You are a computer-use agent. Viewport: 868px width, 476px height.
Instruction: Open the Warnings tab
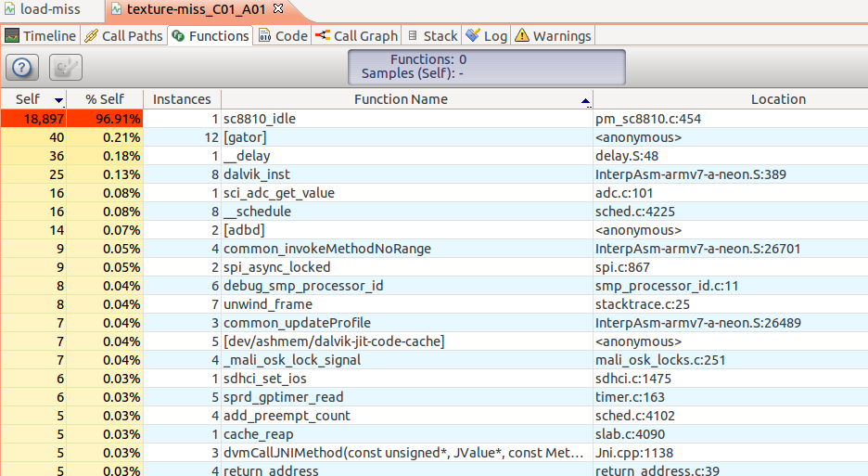coord(553,36)
